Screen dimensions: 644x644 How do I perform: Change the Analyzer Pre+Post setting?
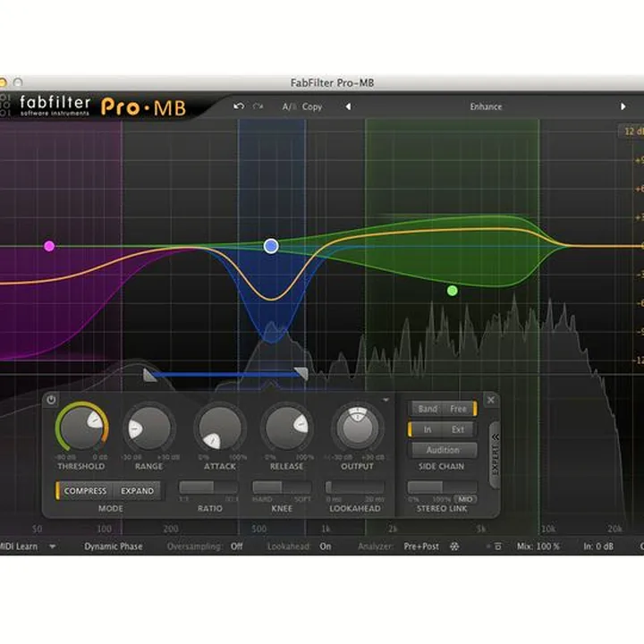(x=421, y=547)
